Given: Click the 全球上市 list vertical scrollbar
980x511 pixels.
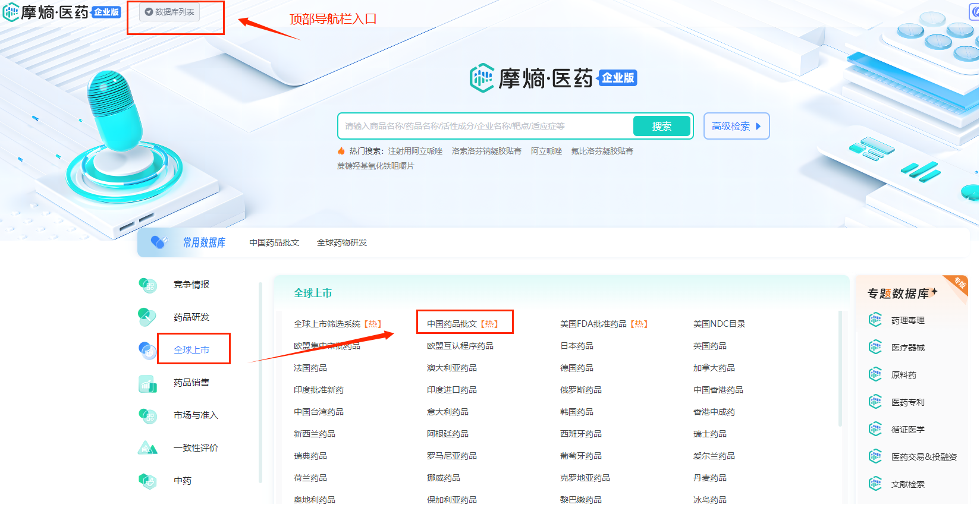Looking at the screenshot, I should coord(840,368).
